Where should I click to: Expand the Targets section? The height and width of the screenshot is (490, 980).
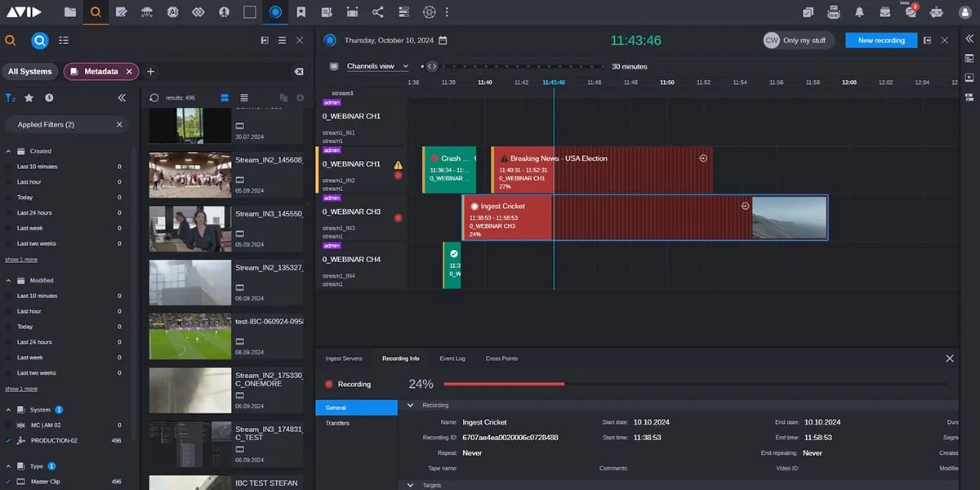[x=410, y=485]
